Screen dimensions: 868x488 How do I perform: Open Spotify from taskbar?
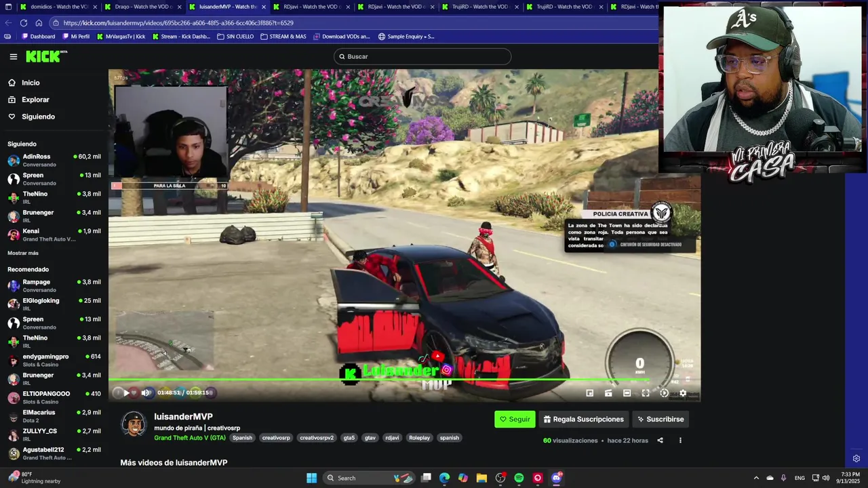click(x=519, y=478)
